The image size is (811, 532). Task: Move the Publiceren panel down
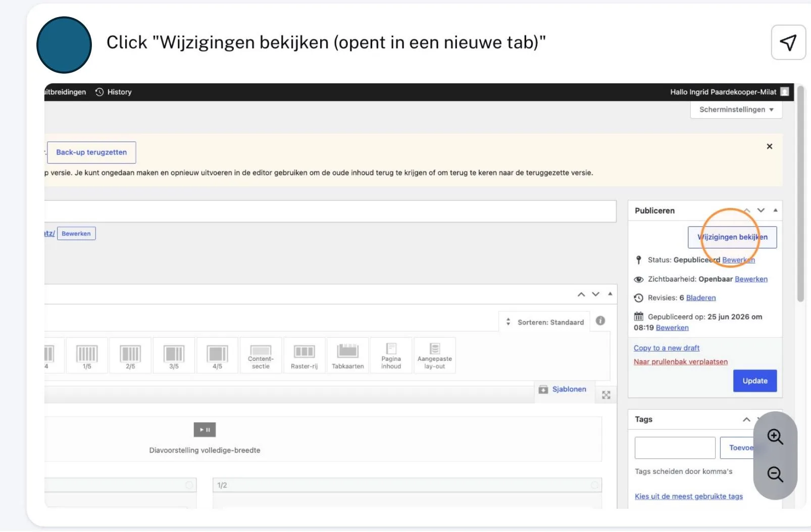pyautogui.click(x=761, y=210)
